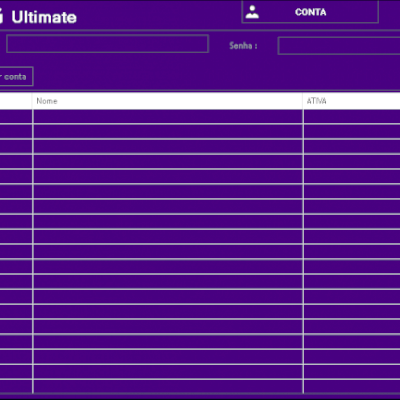Image resolution: width=400 pixels, height=400 pixels.
Task: Open the CONTA account button
Action: click(x=310, y=12)
